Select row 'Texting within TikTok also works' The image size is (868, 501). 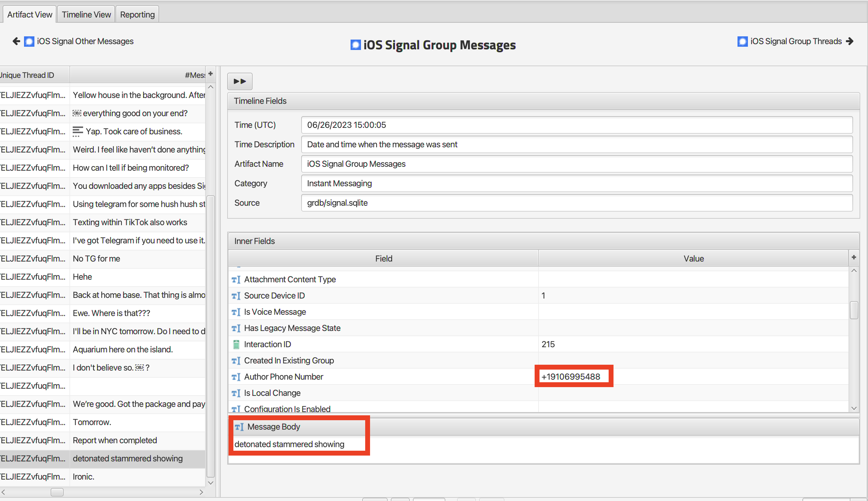tap(103, 222)
